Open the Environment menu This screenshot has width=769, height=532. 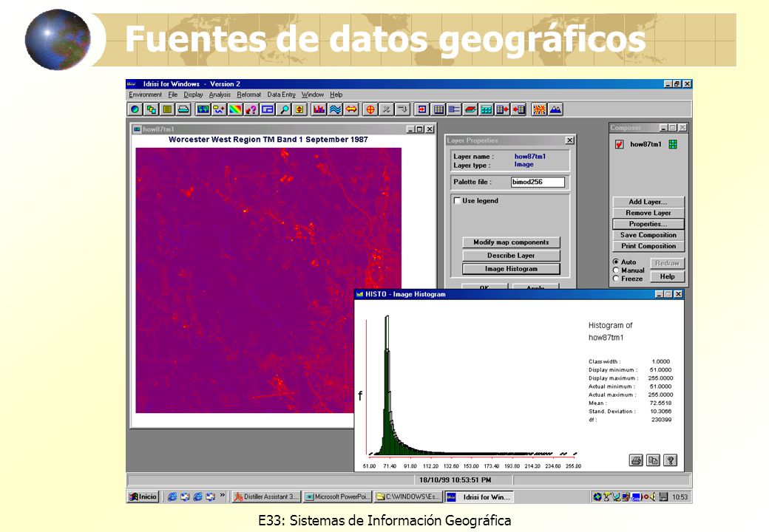[x=145, y=95]
